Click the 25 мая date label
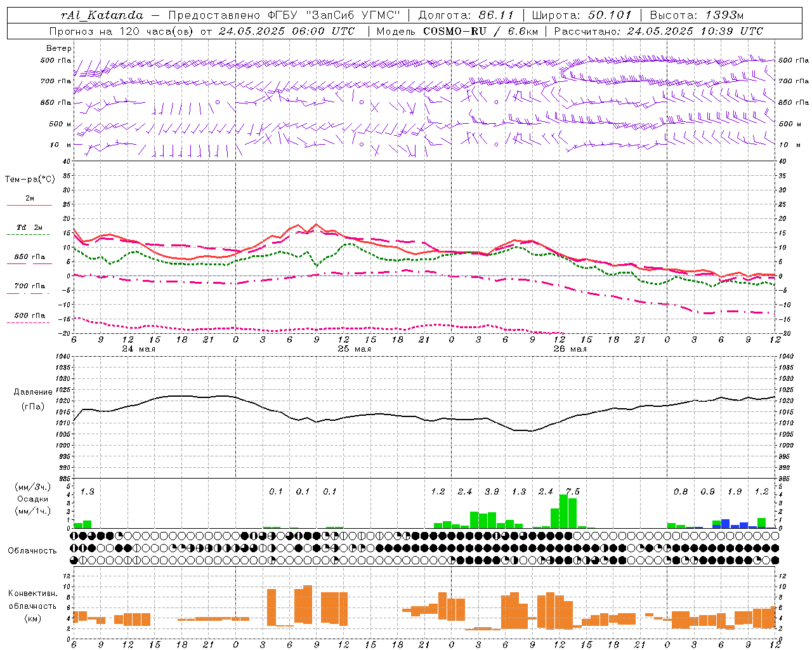 (354, 349)
